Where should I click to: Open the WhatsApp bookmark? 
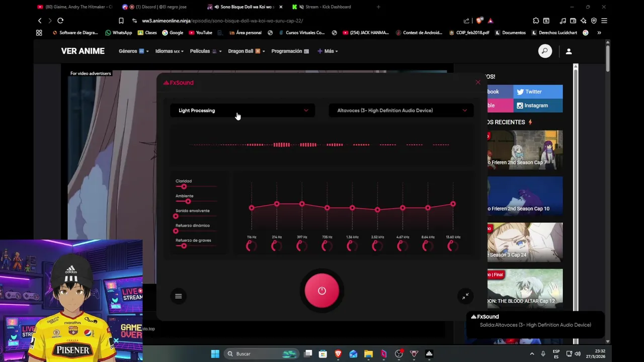[119, 33]
